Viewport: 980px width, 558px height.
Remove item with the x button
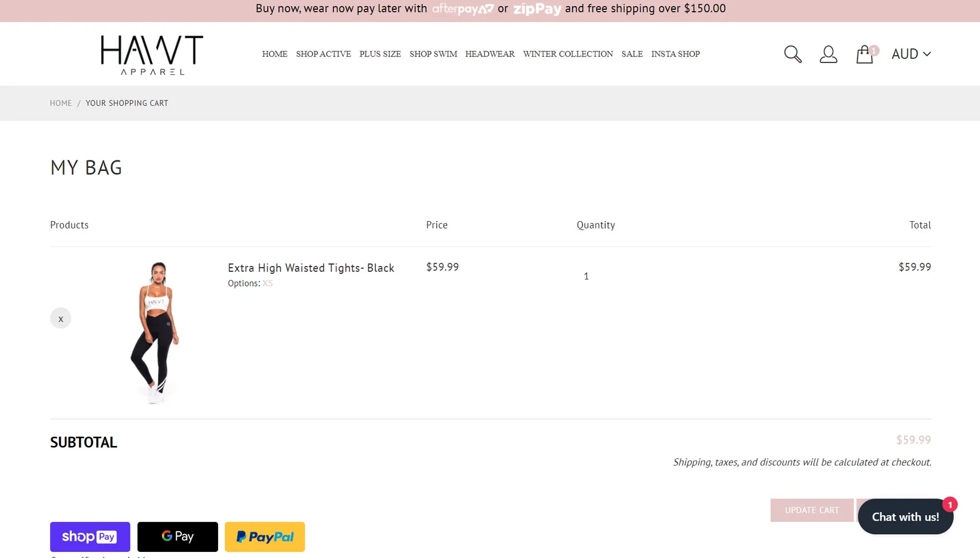click(x=61, y=319)
